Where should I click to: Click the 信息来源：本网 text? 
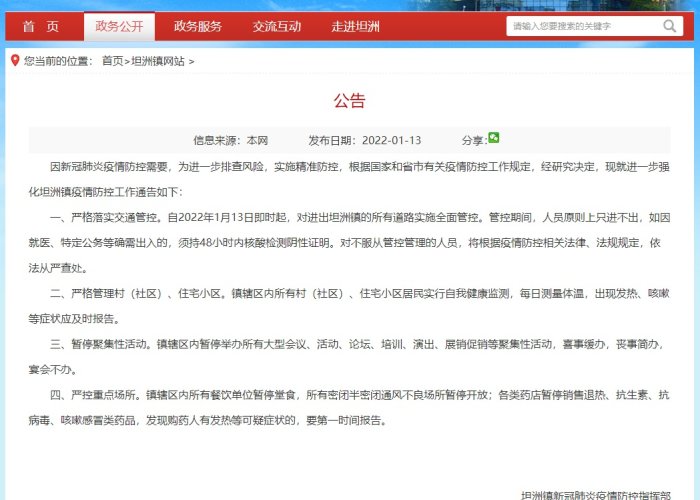[230, 141]
